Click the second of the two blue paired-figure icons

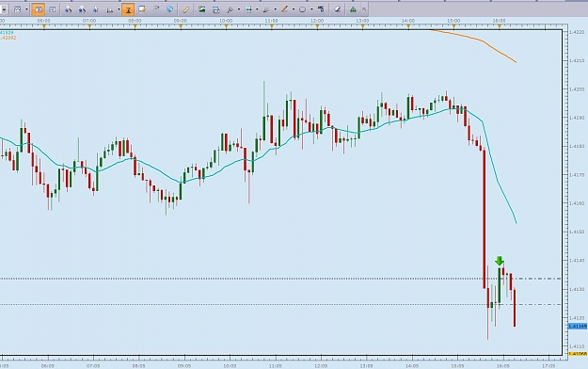(x=82, y=9)
